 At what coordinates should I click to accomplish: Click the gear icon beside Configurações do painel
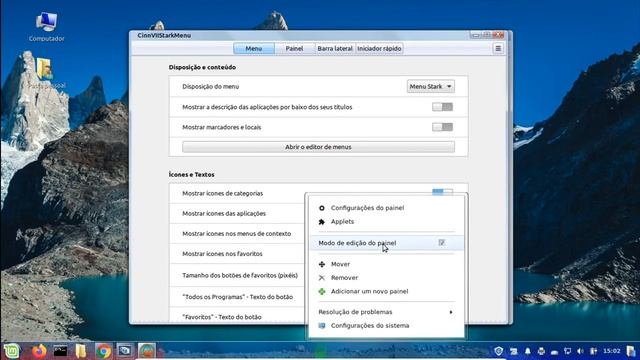tap(322, 208)
